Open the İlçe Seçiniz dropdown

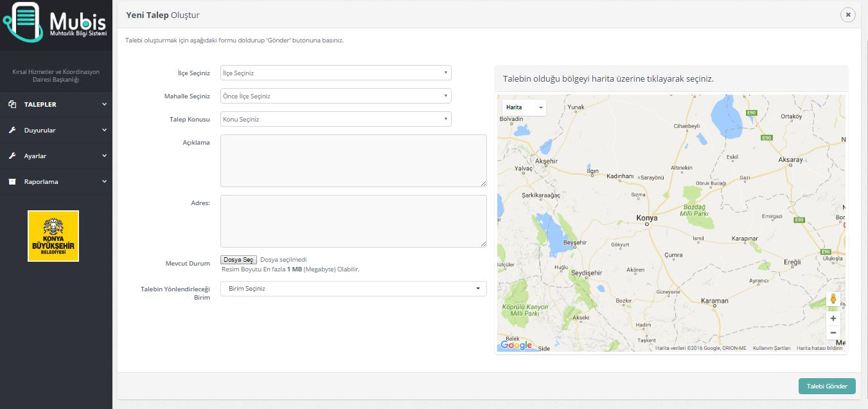coord(335,73)
